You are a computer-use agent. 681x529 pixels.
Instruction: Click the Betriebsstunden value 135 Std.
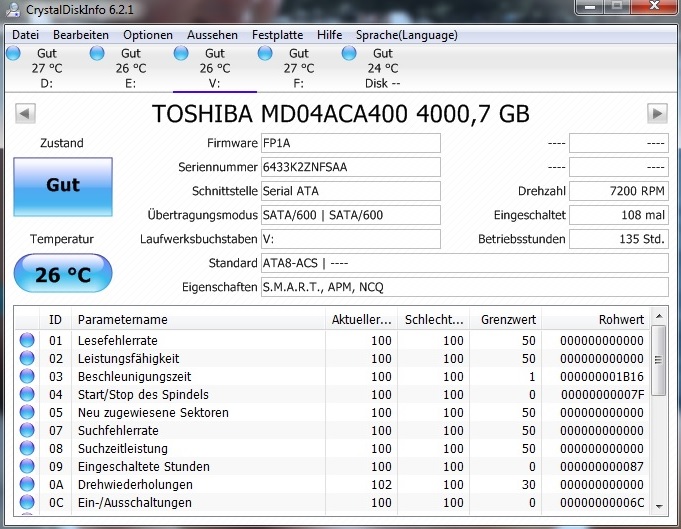pyautogui.click(x=618, y=239)
